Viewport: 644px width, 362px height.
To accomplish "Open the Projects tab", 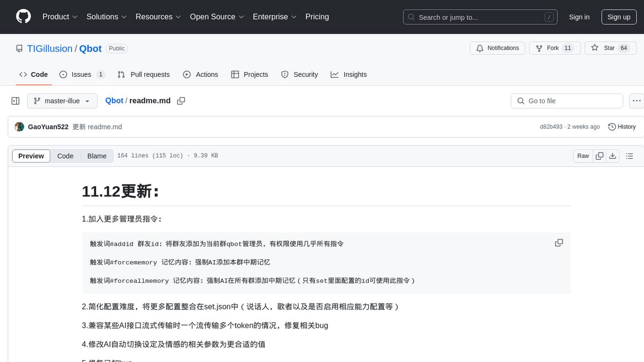I will [x=250, y=74].
